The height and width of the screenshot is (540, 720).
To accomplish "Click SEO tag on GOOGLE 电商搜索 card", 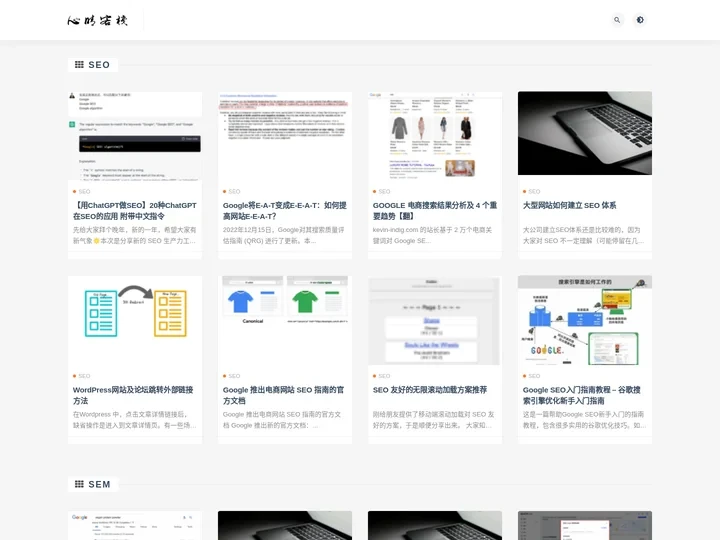I will click(384, 191).
